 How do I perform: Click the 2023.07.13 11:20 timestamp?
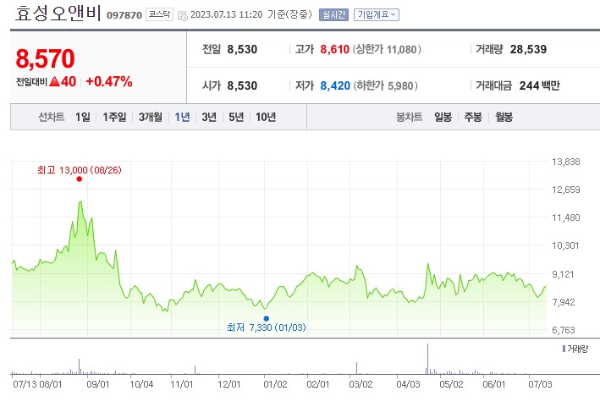tap(226, 15)
